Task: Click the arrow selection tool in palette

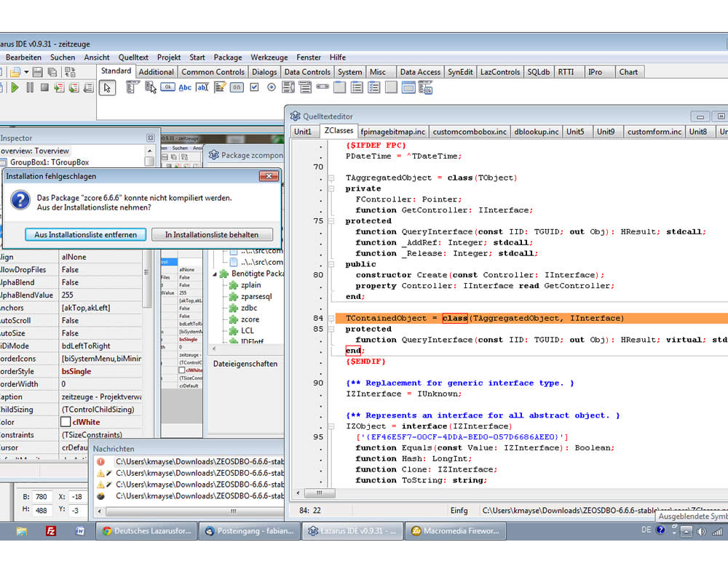Action: pos(107,87)
